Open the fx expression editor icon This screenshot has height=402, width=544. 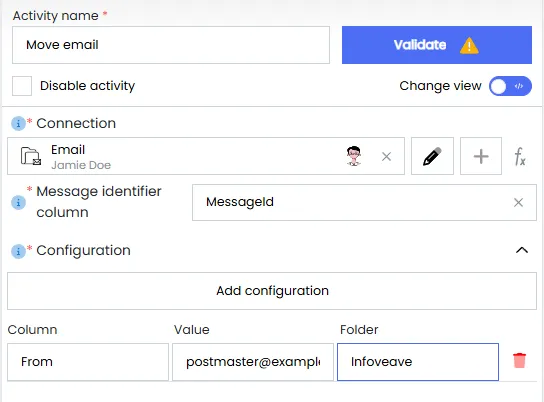coord(520,157)
